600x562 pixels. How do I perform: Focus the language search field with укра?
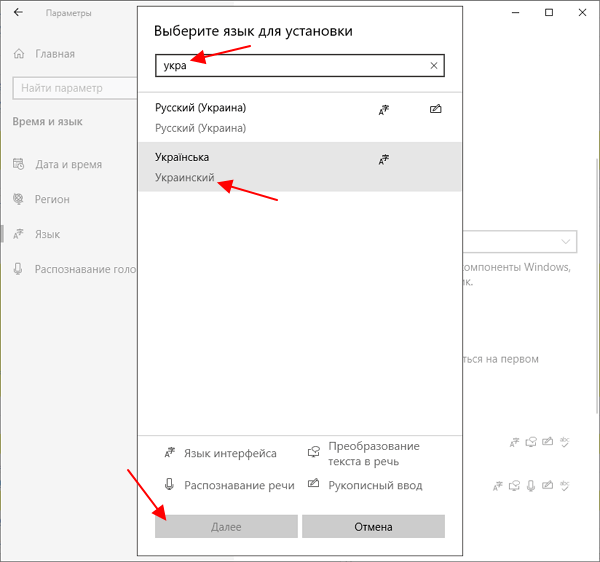point(300,66)
